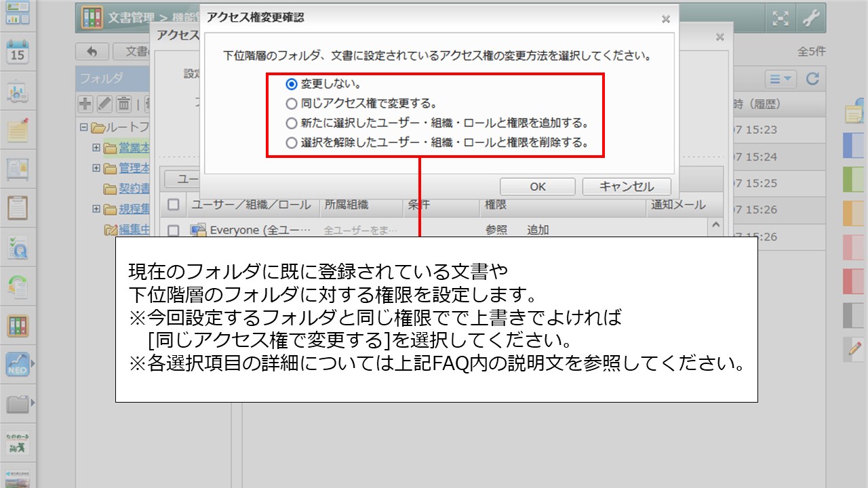Open the yellow memo note icon in sidebar

tap(18, 130)
